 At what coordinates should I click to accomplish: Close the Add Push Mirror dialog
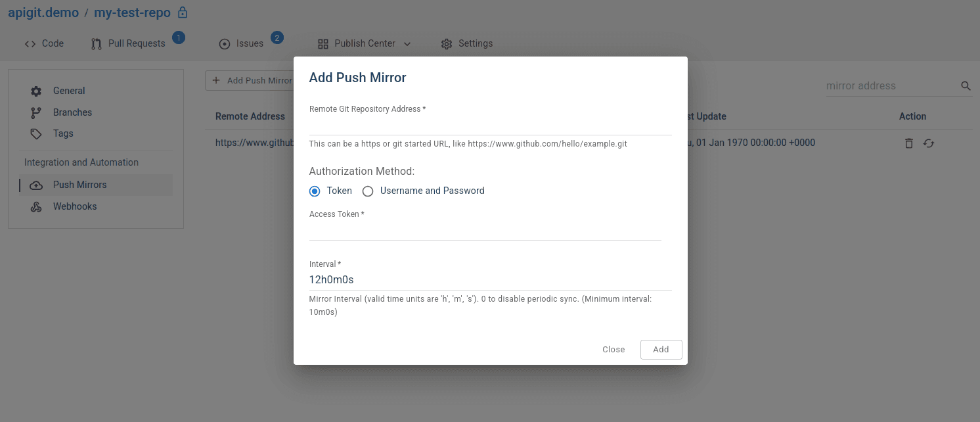(613, 350)
